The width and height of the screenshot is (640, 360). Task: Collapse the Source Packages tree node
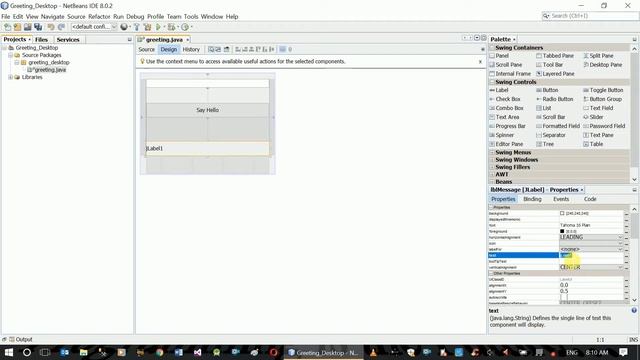11,55
